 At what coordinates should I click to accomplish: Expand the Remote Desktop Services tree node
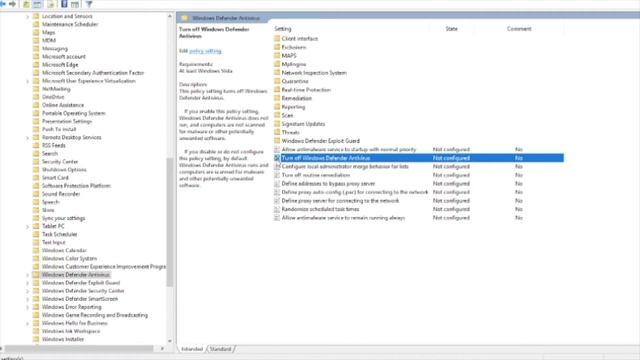(x=28, y=138)
